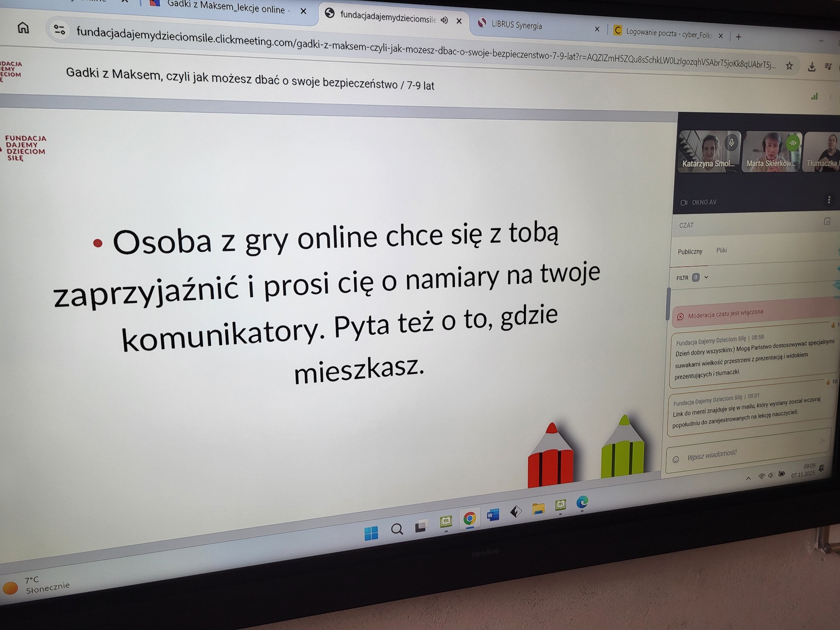Click Marta Skierkow video thumbnail

771,152
